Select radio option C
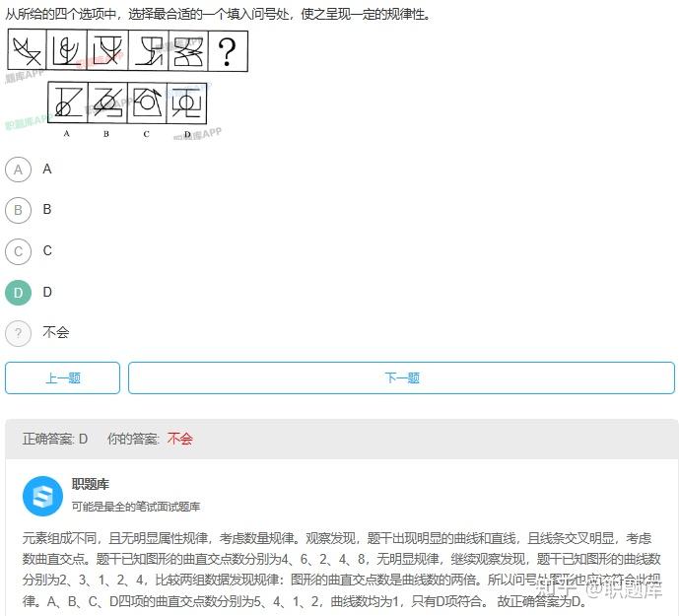 (x=18, y=251)
